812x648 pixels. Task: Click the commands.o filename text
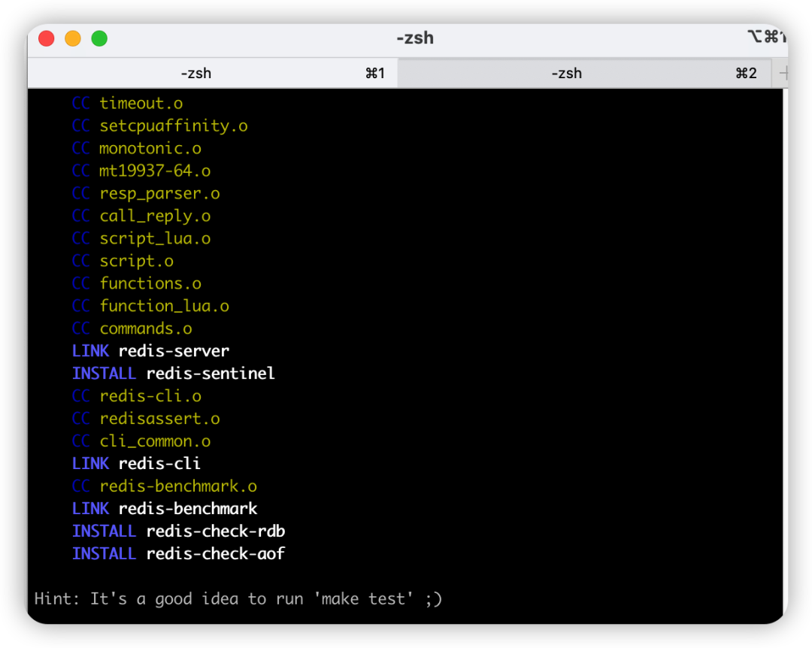(x=146, y=329)
